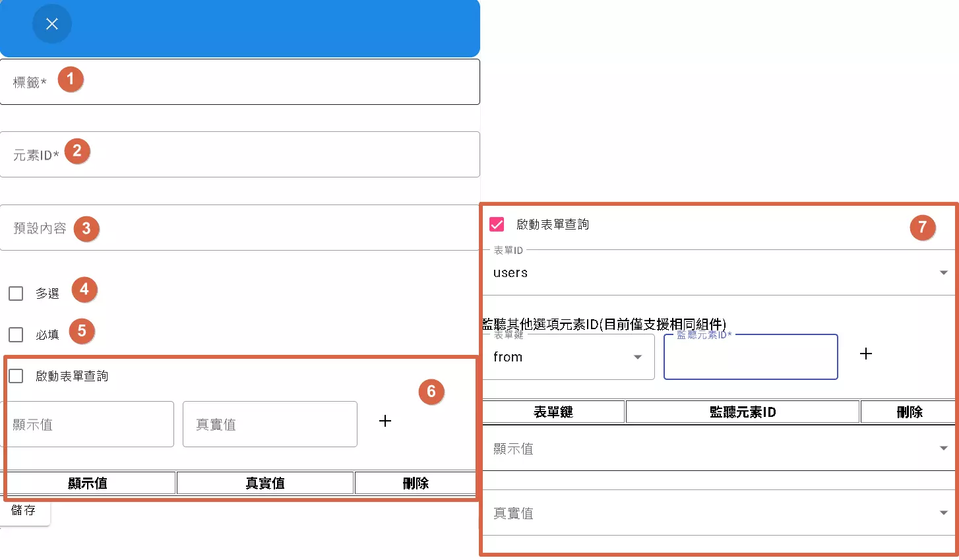Enable 啟動表單查詢 in the left panel
This screenshot has width=959, height=560.
15,375
